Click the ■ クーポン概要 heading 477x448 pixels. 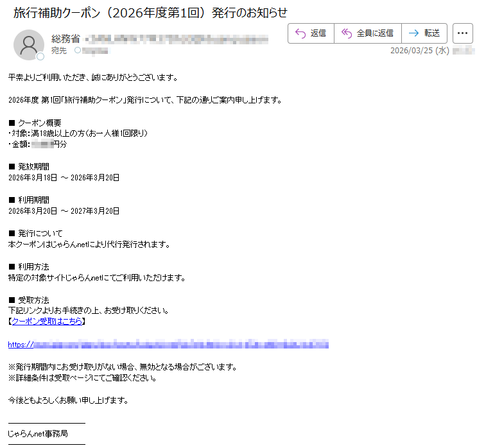(x=34, y=123)
